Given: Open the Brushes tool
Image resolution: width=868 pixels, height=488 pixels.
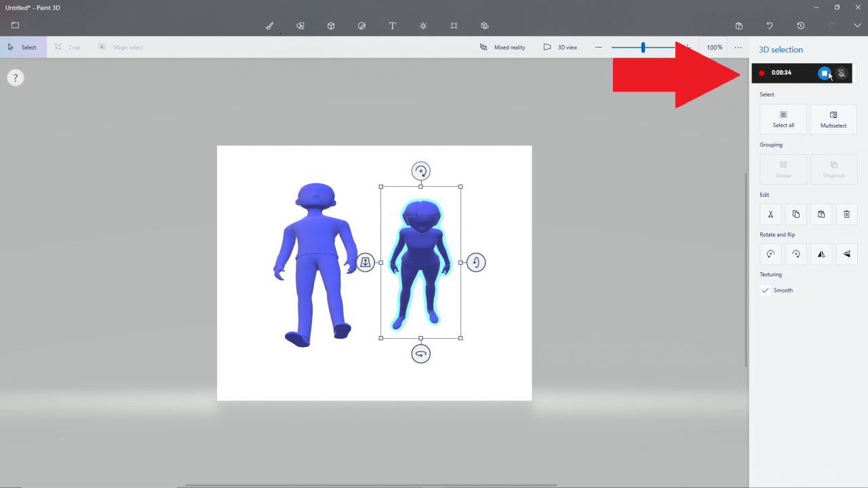Looking at the screenshot, I should pyautogui.click(x=269, y=26).
